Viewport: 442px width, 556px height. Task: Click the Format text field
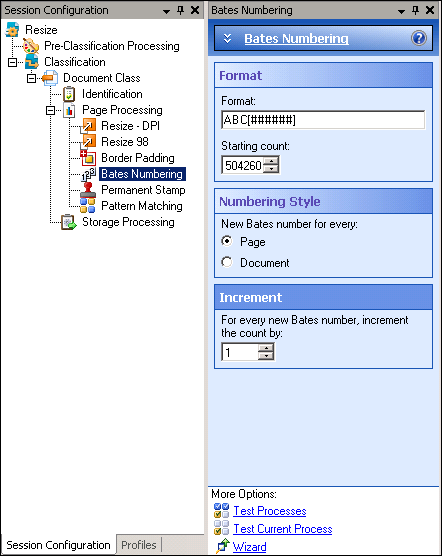323,120
